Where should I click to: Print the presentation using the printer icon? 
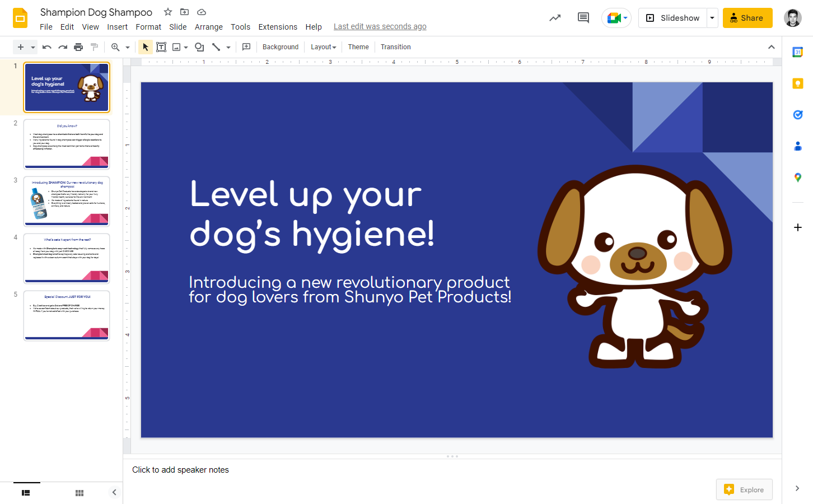coord(78,47)
